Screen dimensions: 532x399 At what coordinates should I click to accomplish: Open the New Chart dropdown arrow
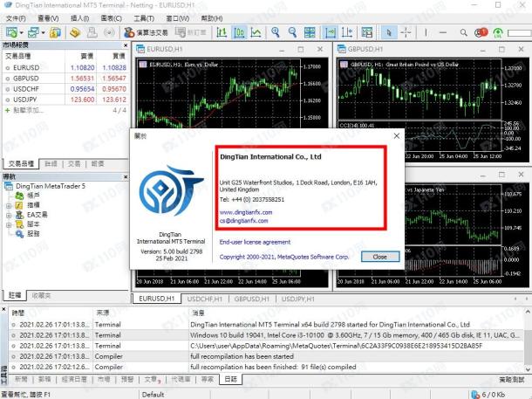coord(22,33)
